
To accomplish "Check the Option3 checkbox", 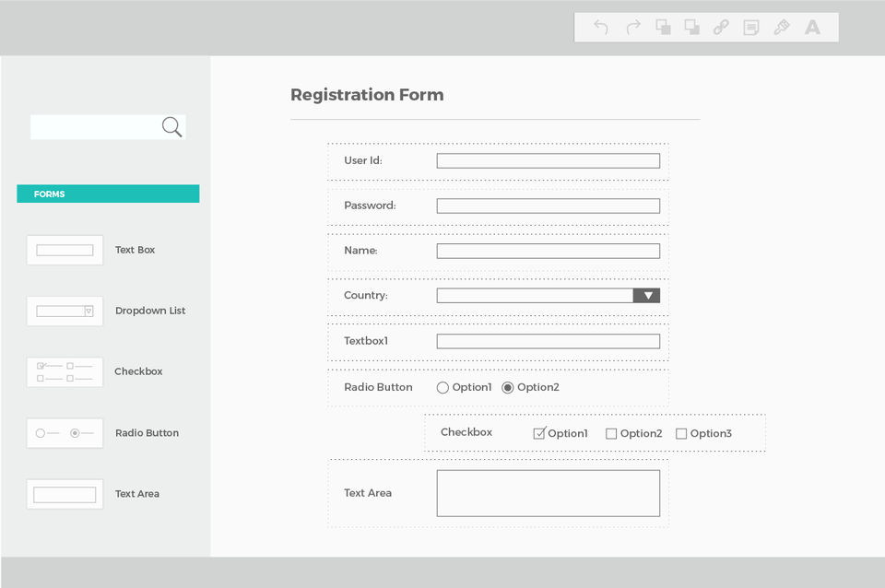I will (681, 433).
